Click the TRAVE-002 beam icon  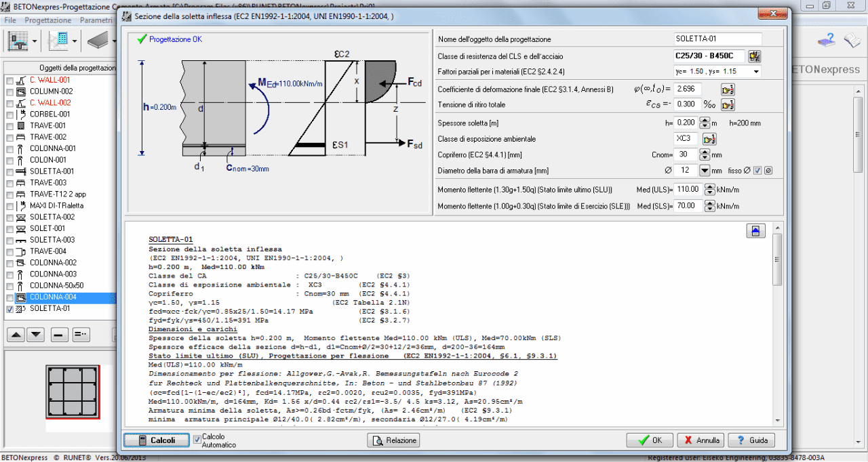(21, 138)
